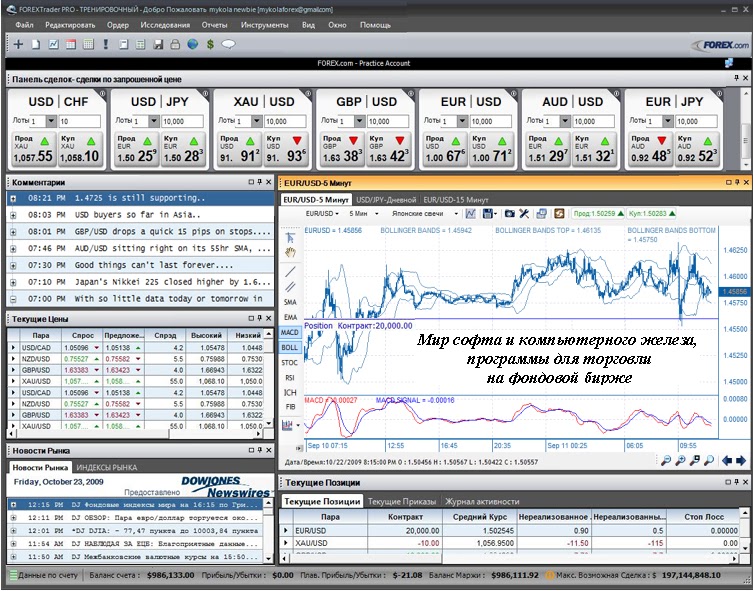Click Куп buy button on EUR JPY tile
753x591 pixels.
(x=697, y=150)
